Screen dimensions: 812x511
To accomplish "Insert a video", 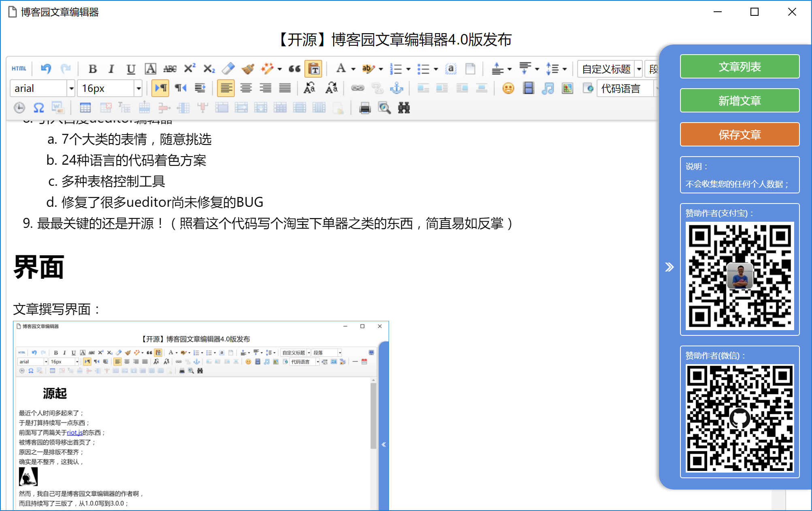I will tap(528, 88).
